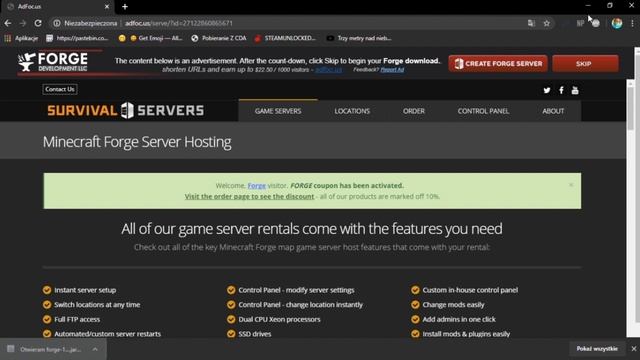Image resolution: width=640 pixels, height=360 pixels.
Task: Close the downloads bar
Action: coord(633,349)
